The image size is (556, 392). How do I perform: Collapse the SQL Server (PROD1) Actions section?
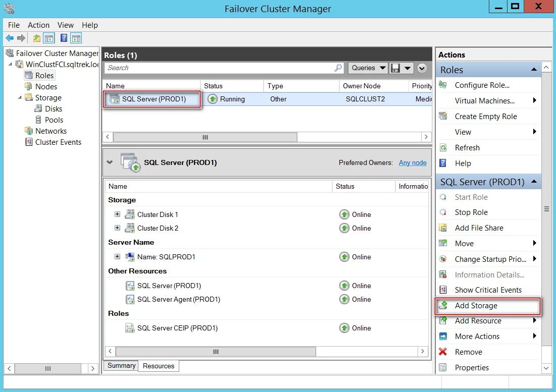pyautogui.click(x=534, y=182)
